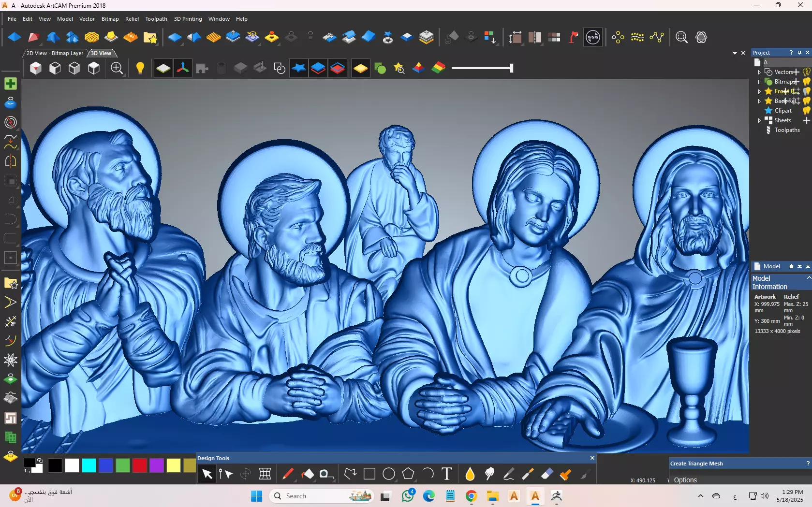Expand the Back Relief tree node
The image size is (812, 507).
click(759, 101)
